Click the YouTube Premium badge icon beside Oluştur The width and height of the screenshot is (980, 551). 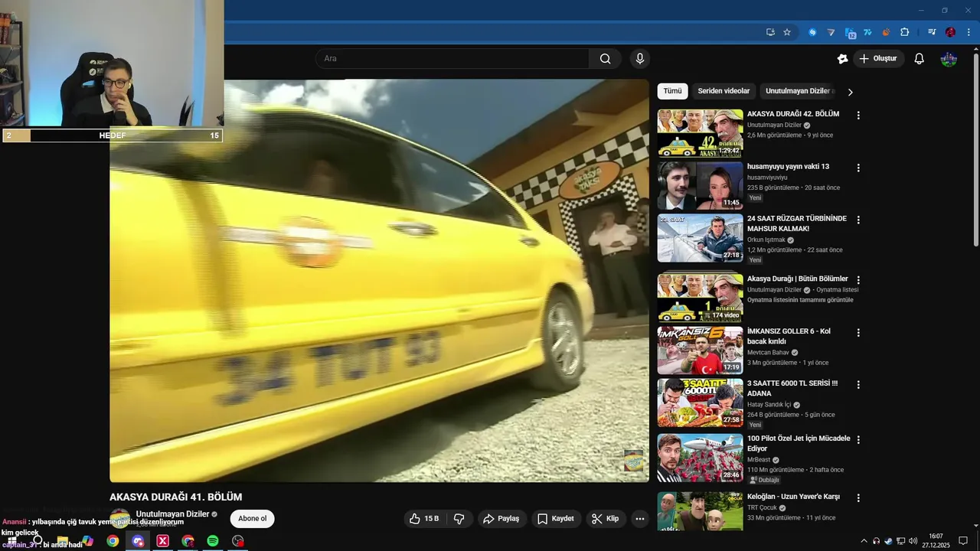point(842,59)
